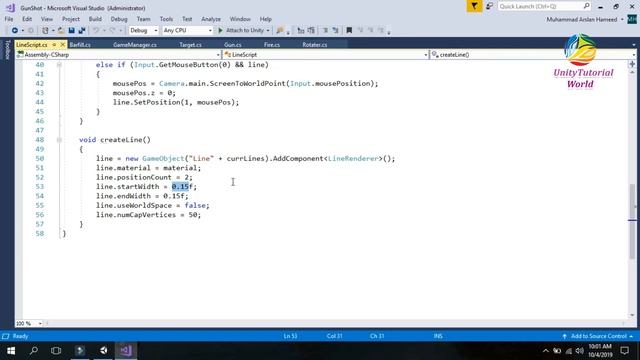
Task: Click the Comment selected lines icon
Action: tap(301, 31)
